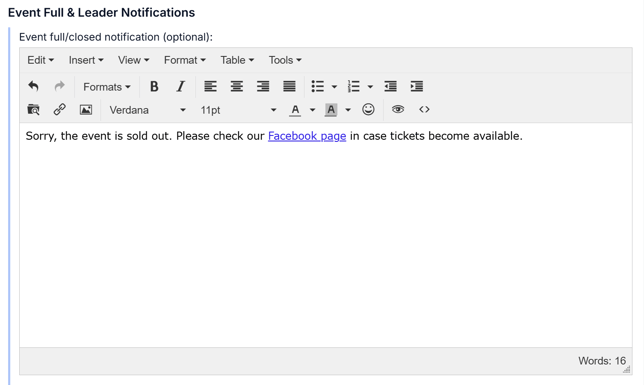
Task: Preview the notification content
Action: (x=398, y=110)
